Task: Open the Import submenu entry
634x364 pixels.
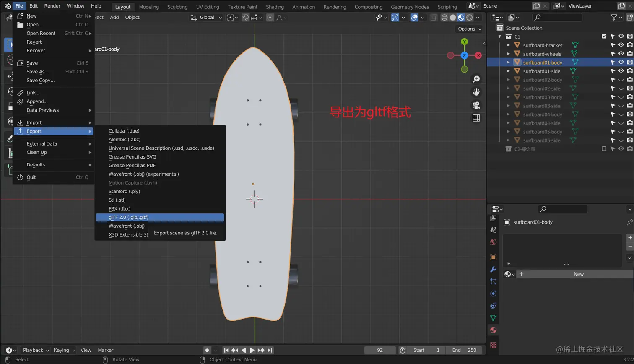Action: pyautogui.click(x=53, y=122)
